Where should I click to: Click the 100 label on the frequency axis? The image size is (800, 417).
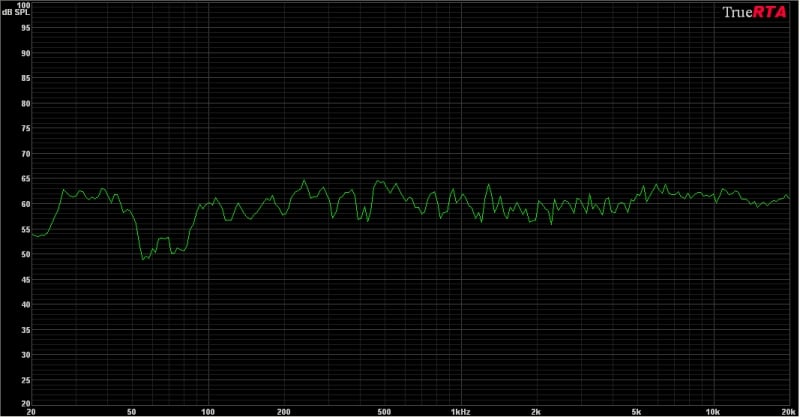click(207, 411)
